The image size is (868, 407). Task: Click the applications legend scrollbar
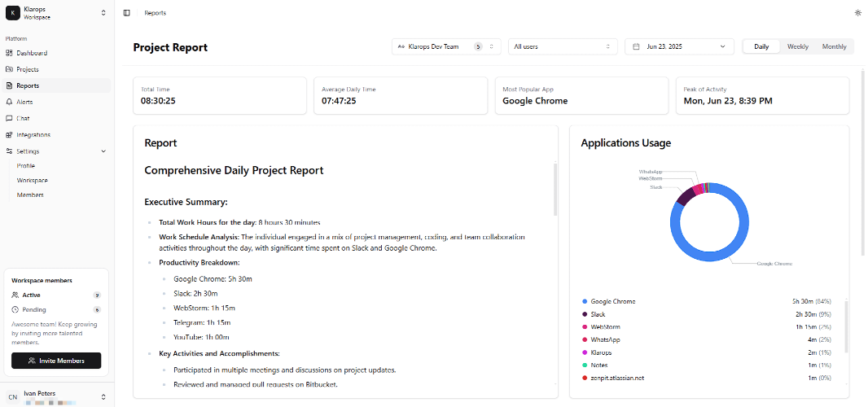(x=846, y=326)
